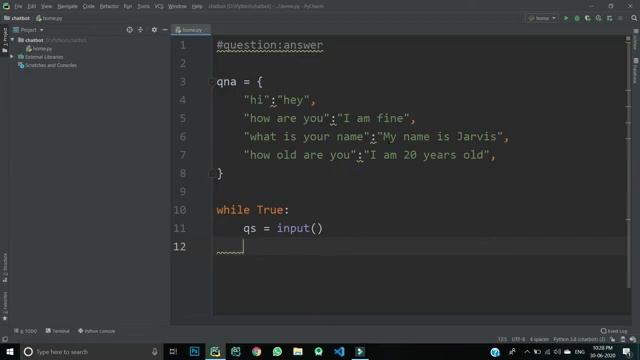640x360 pixels.
Task: Open the Event Log
Action: point(614,331)
